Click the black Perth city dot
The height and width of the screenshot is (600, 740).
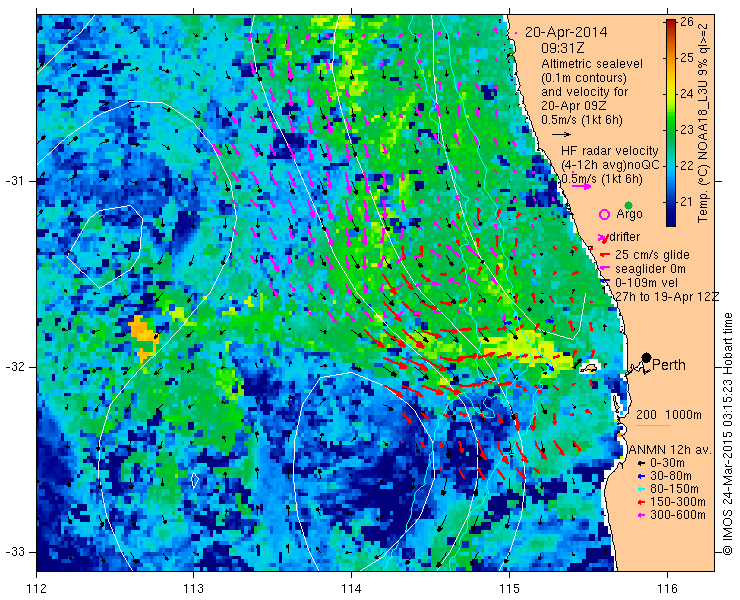point(646,358)
